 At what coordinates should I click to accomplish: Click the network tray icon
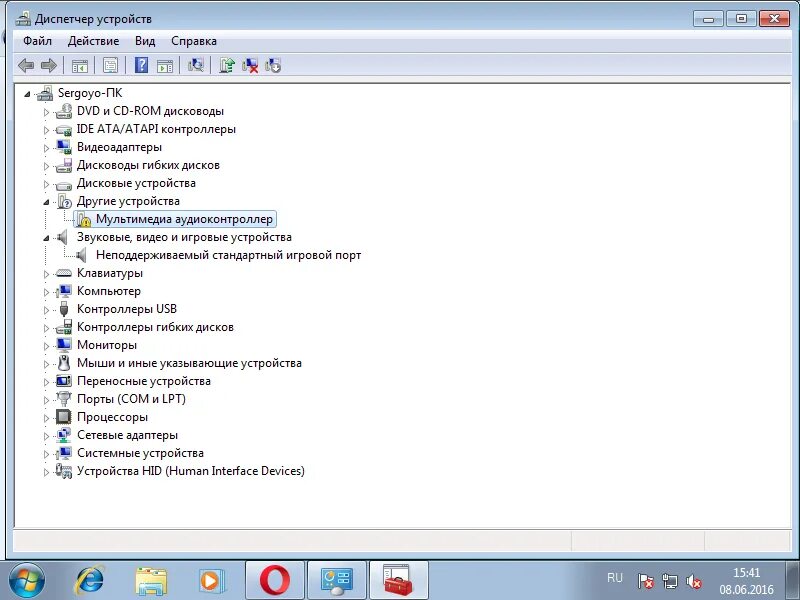tap(669, 581)
